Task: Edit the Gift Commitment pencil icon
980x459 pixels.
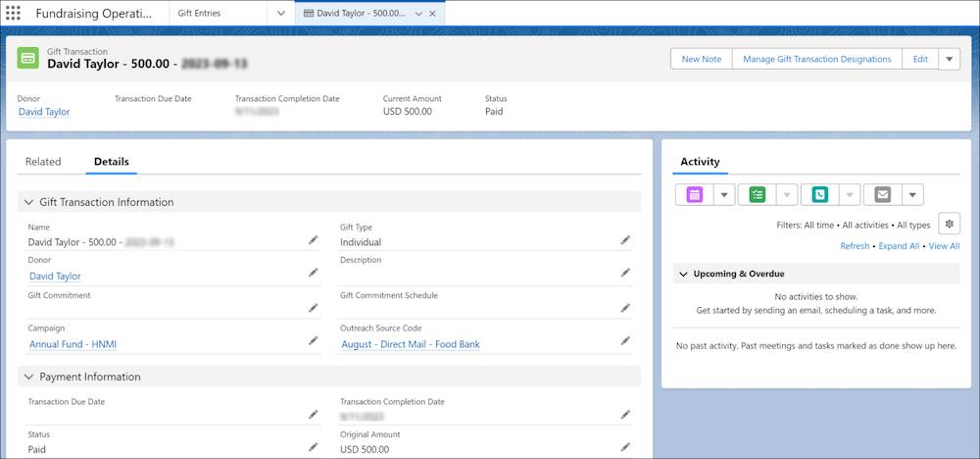Action: click(314, 308)
